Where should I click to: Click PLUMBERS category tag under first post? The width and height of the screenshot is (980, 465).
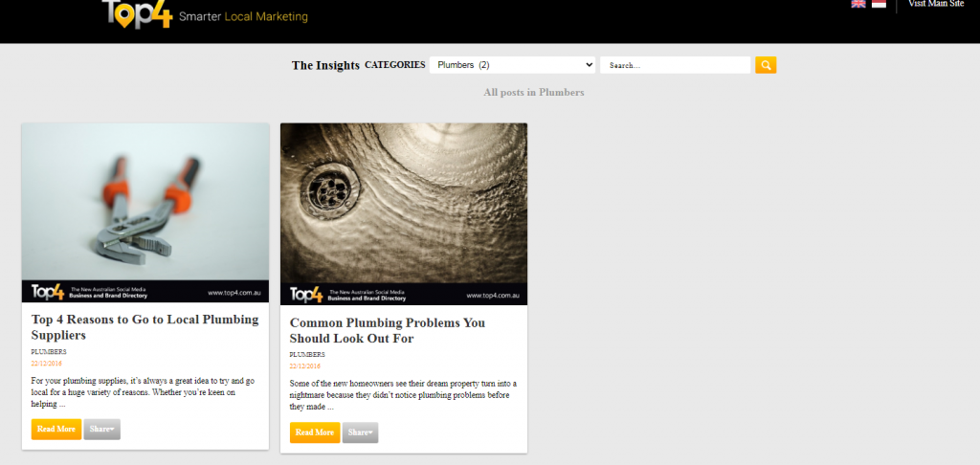[49, 352]
